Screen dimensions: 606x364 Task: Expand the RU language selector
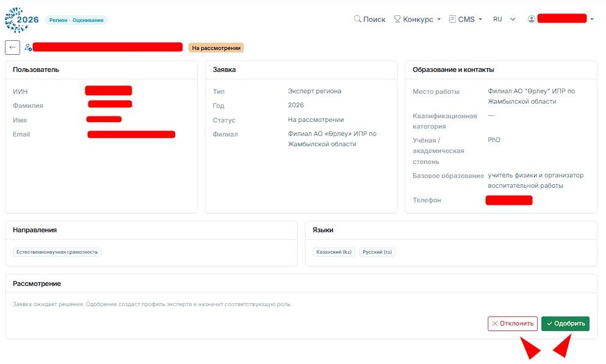pyautogui.click(x=504, y=19)
